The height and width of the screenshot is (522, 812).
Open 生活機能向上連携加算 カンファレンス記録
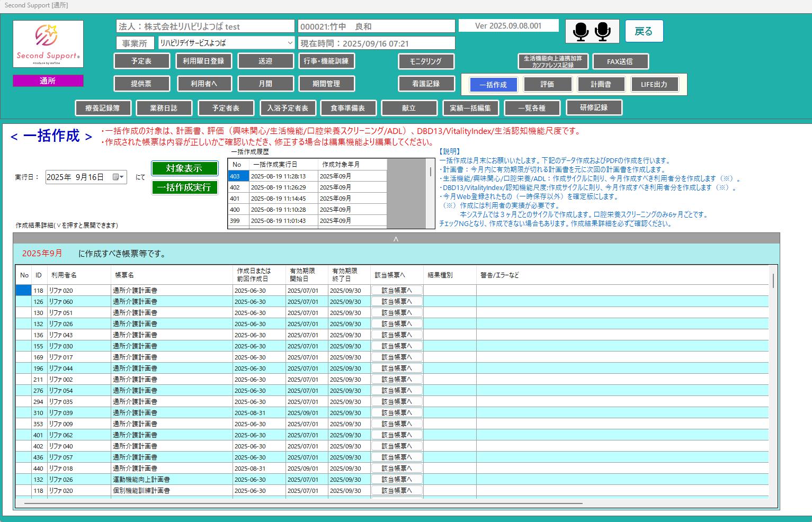tap(553, 61)
